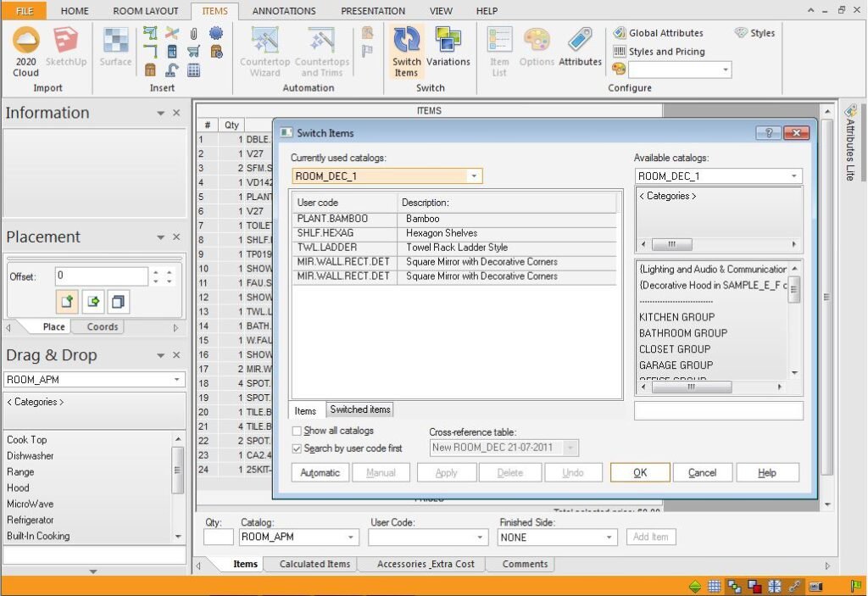Click green arrow placement icon
The height and width of the screenshot is (596, 868).
93,302
